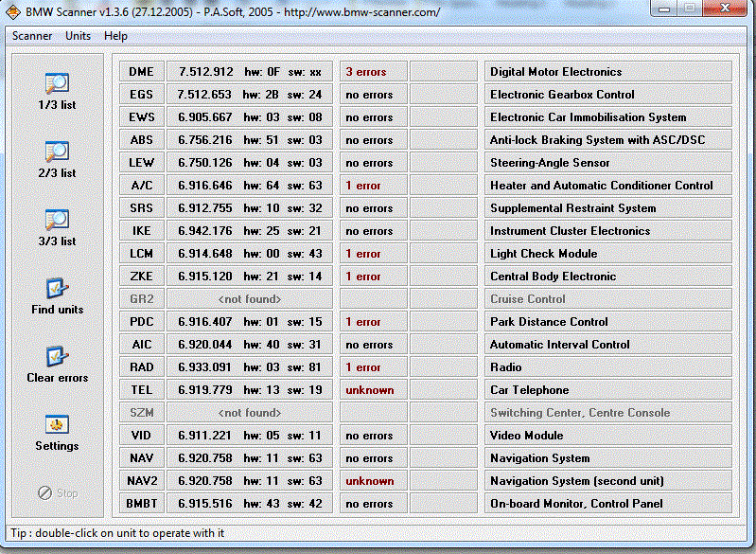Select Digital Motor Electronics description

tap(608, 72)
